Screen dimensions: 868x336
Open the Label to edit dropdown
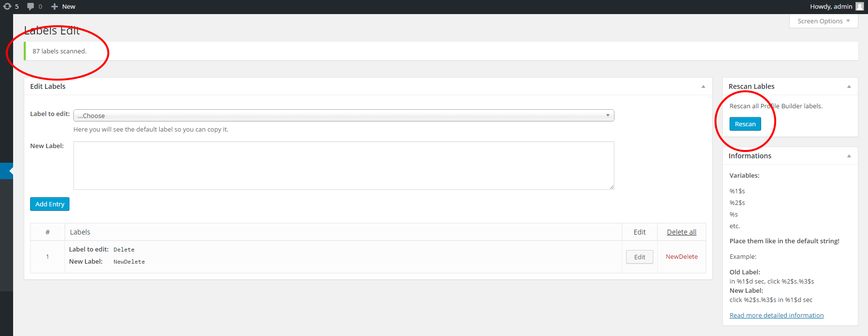[x=344, y=116]
